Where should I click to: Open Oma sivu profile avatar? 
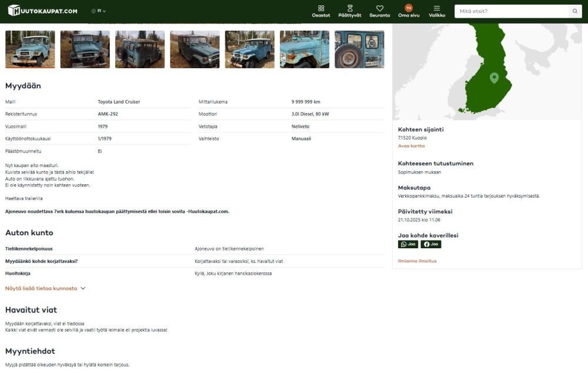click(409, 8)
